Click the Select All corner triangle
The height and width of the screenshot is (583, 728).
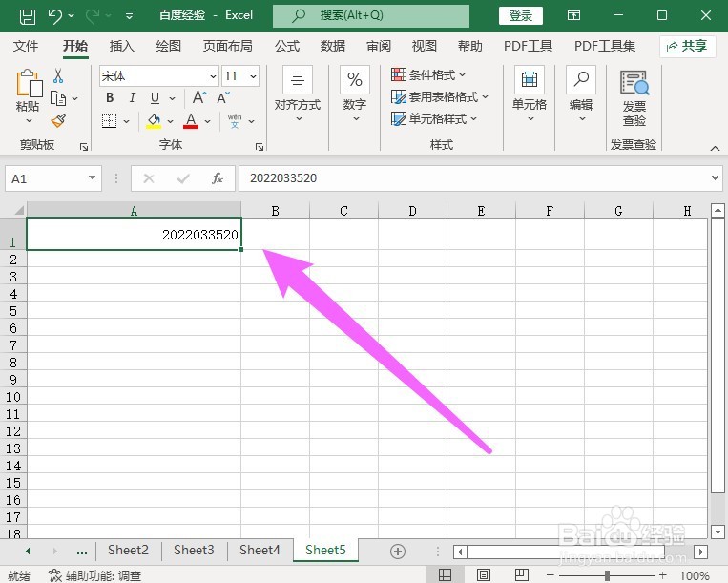point(18,210)
